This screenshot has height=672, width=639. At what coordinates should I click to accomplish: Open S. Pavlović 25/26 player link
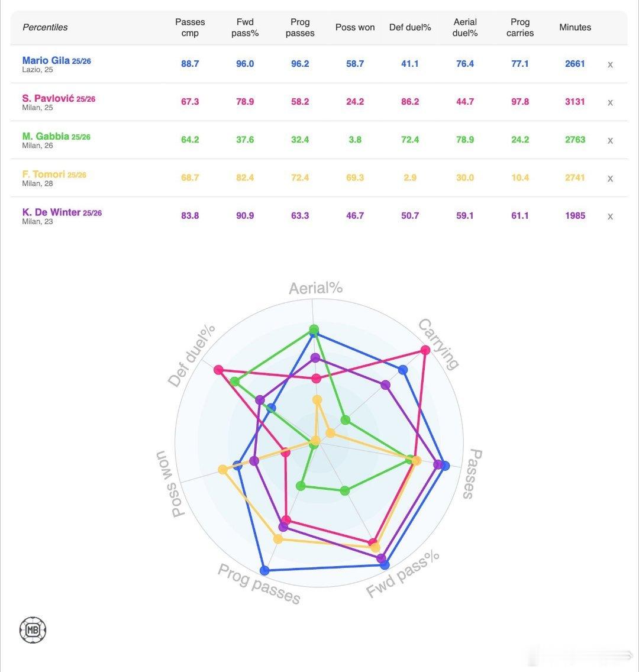(x=59, y=98)
